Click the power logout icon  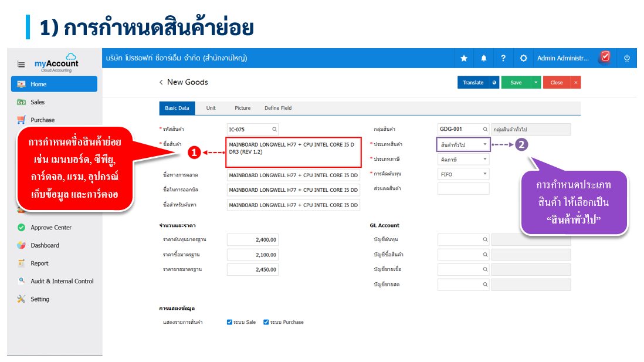click(626, 58)
